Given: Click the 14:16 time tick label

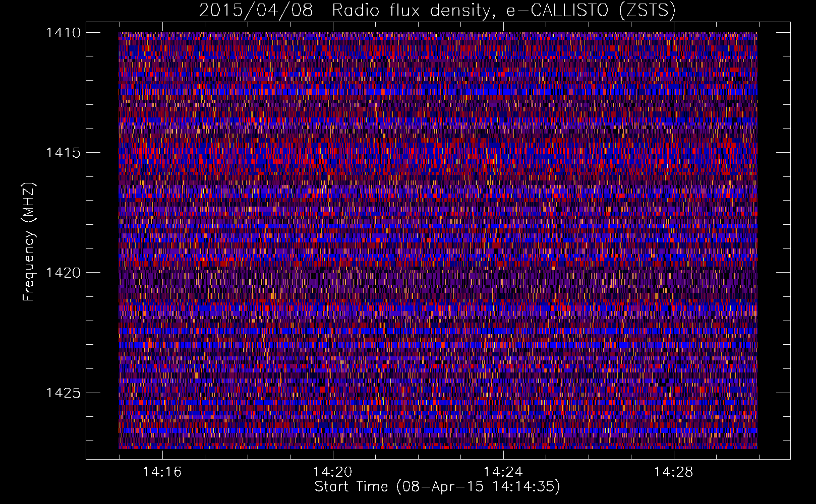Looking at the screenshot, I should coord(162,472).
